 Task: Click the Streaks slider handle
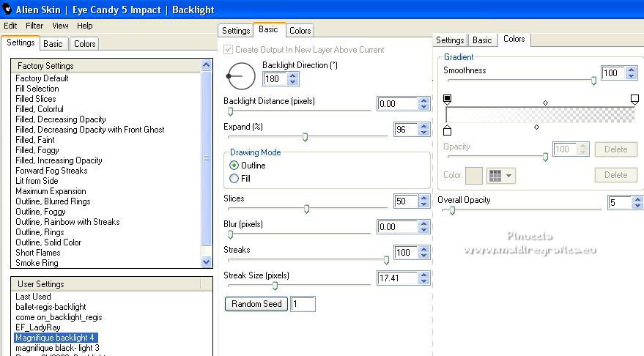tap(386, 260)
